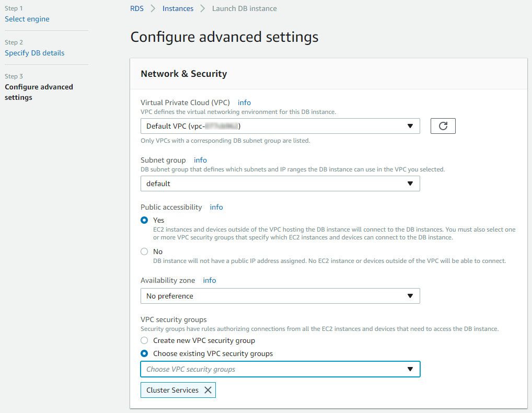Select No for public accessibility
532x413 pixels.
145,252
